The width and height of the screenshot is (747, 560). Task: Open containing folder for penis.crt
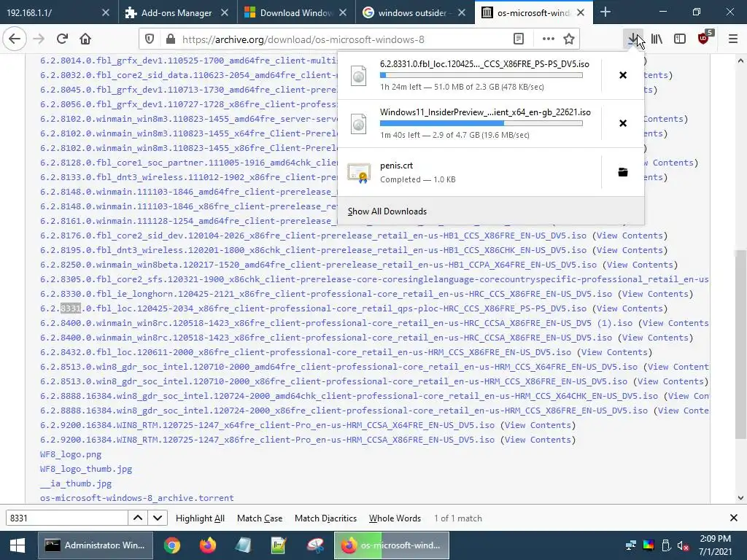click(x=623, y=172)
